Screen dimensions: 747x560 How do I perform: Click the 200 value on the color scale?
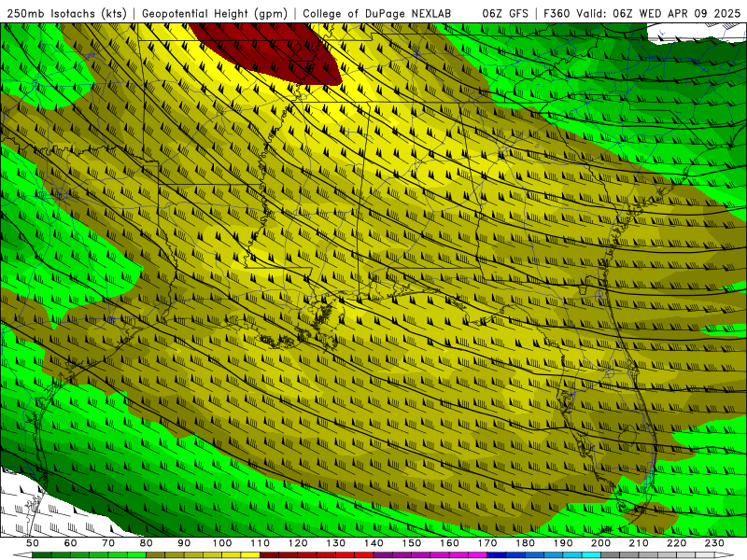pyautogui.click(x=600, y=543)
